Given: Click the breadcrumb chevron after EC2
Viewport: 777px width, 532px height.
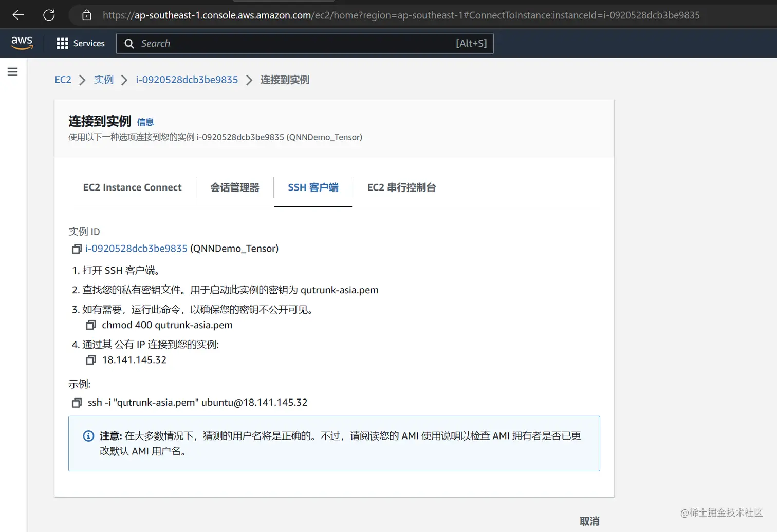Looking at the screenshot, I should point(83,80).
